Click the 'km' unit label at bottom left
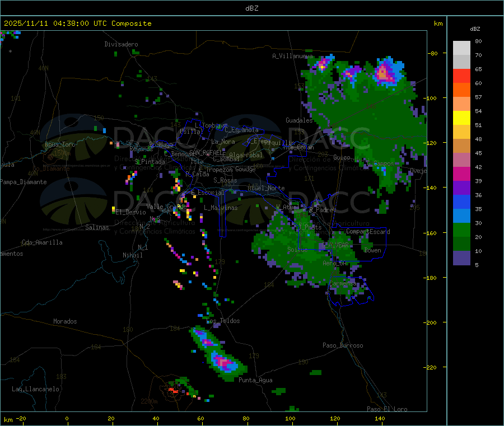Screen dimensions: 504x426 8,420
